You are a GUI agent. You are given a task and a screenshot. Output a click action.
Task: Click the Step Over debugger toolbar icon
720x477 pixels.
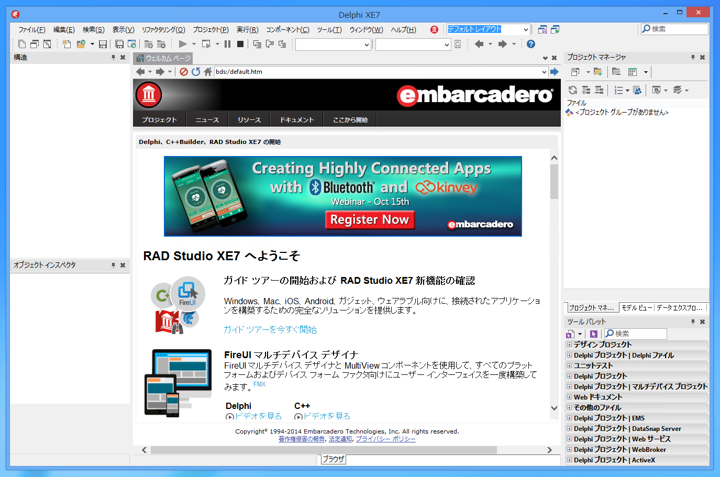coord(270,44)
